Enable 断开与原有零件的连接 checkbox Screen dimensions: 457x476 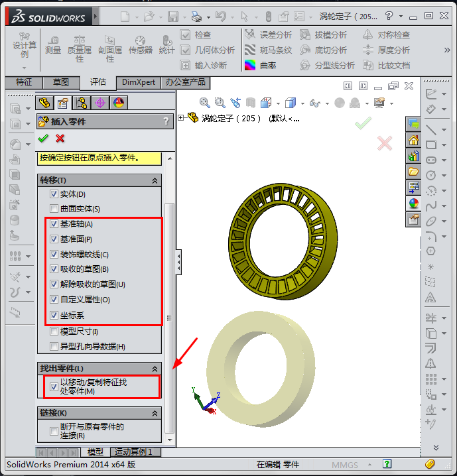54,431
